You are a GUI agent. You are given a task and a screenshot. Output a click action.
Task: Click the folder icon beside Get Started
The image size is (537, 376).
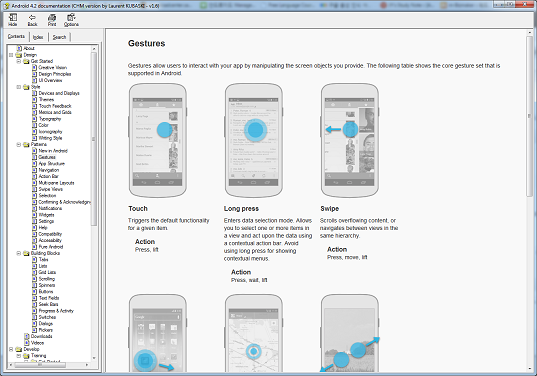click(26, 61)
